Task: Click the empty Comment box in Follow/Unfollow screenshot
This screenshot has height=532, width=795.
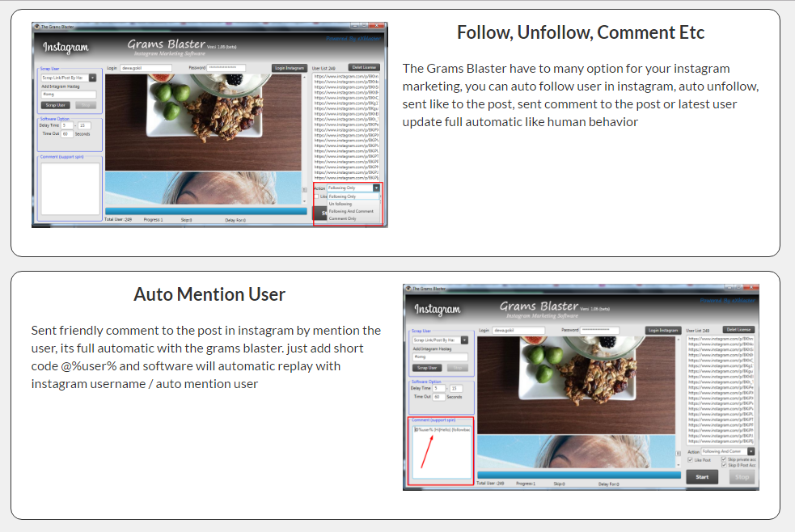Action: pyautogui.click(x=70, y=189)
